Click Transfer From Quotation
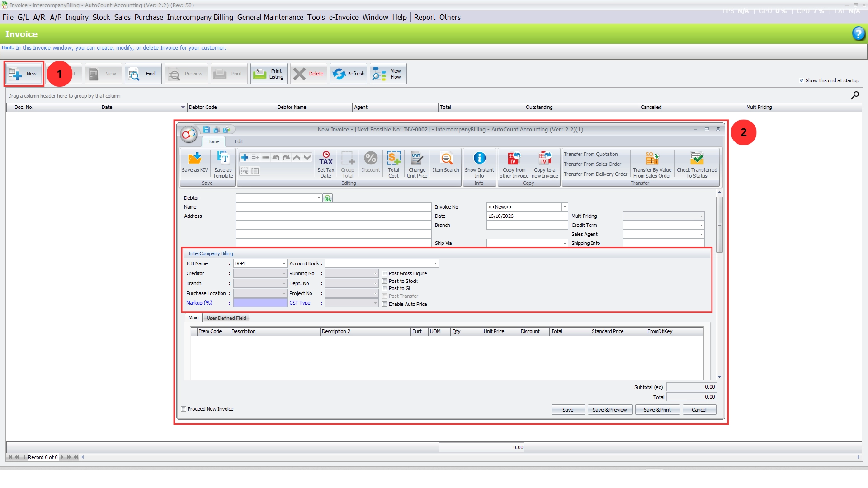868x488 pixels. click(590, 154)
